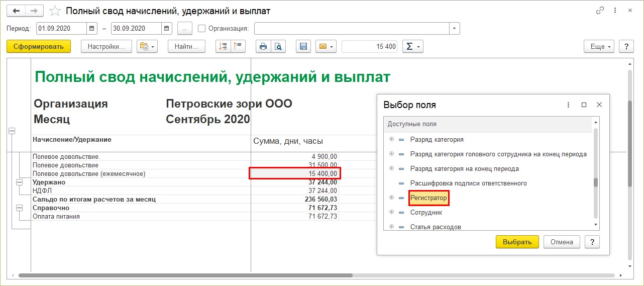Viewport: 644px width, 286px height.
Task: Select the Полевое довольствие (ежемесячное) row
Action: click(88, 173)
